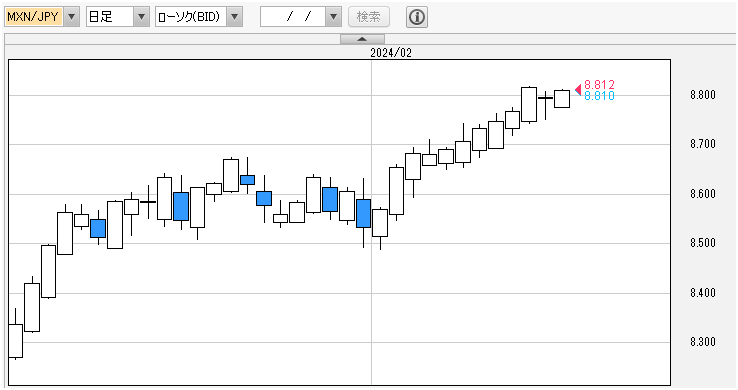Click the 8.700 price axis label
Viewport: 738px width, 390px height.
[x=703, y=144]
